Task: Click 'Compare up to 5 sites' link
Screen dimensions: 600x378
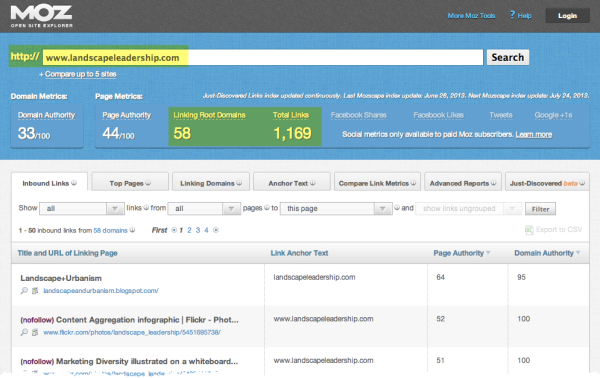Action: 80,74
